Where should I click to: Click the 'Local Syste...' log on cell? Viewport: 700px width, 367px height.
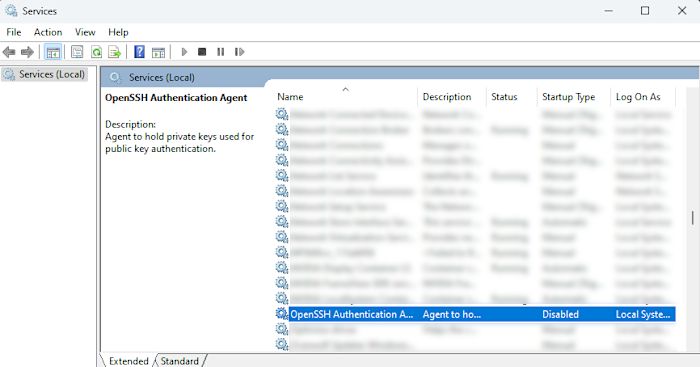click(643, 314)
